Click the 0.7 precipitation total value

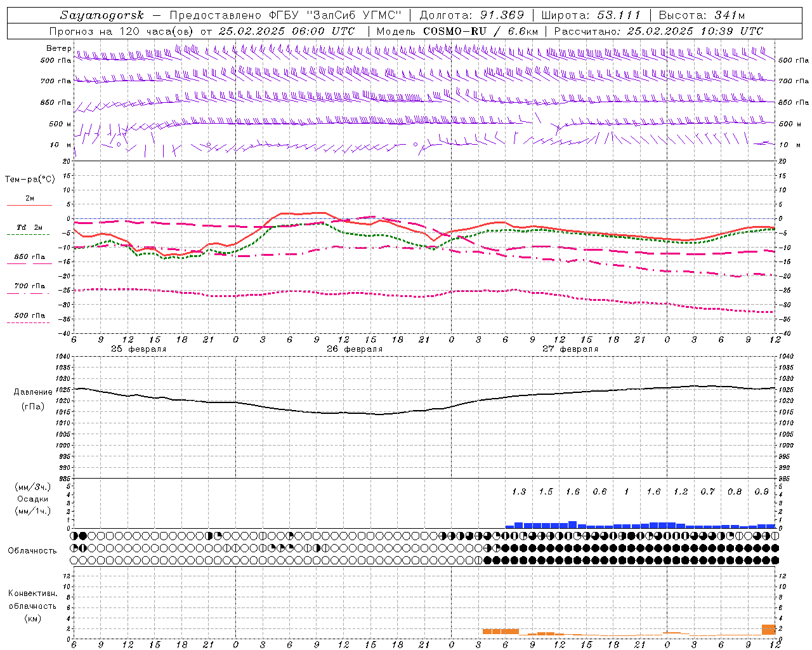707,491
